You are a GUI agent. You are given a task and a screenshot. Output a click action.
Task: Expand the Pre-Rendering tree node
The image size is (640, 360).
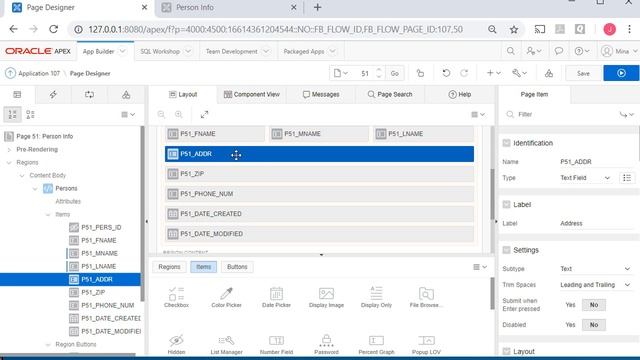9,150
